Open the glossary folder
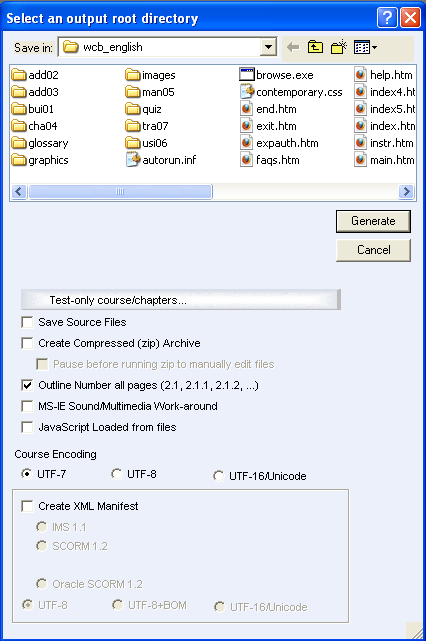 (40, 143)
